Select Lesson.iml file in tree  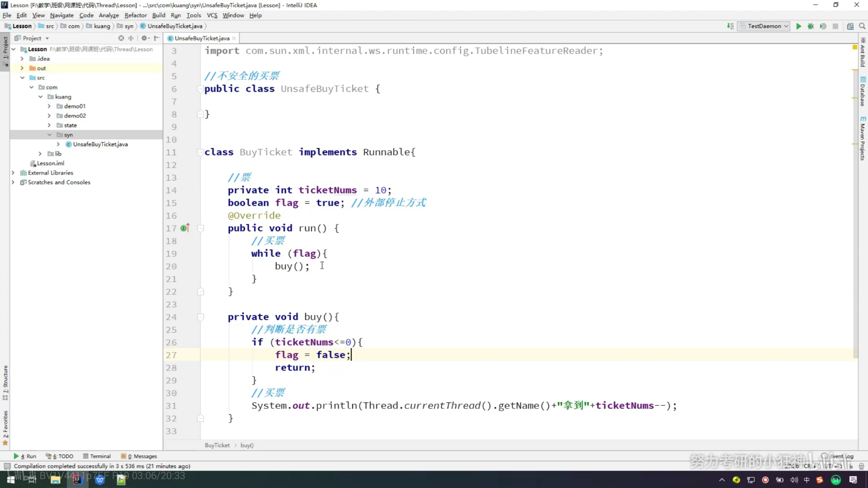click(50, 164)
